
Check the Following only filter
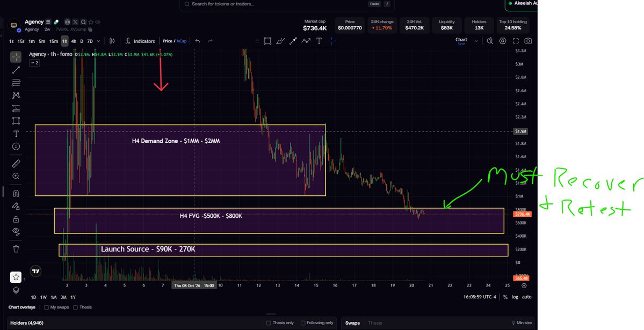coord(303,323)
